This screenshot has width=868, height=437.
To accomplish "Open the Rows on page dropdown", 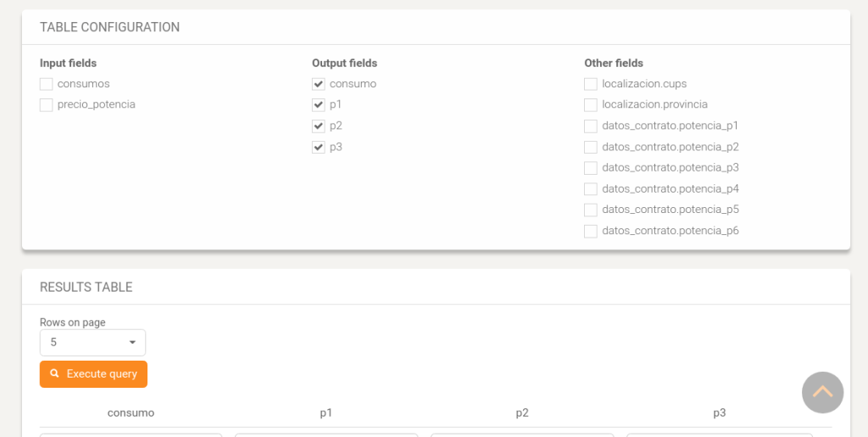I will (92, 342).
